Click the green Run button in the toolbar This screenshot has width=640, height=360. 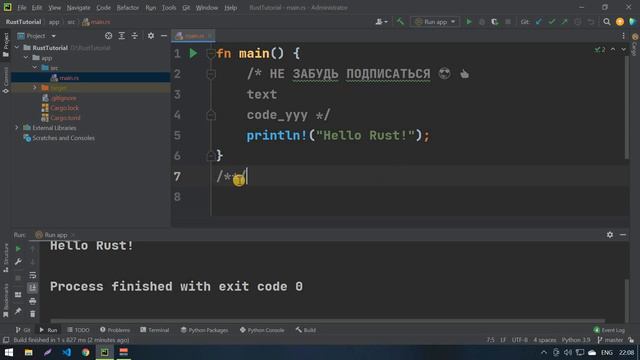tap(469, 22)
